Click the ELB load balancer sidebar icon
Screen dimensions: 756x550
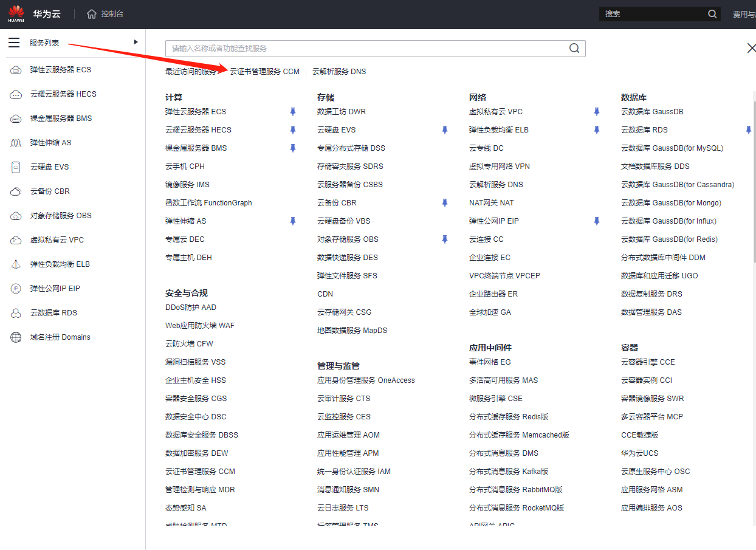point(16,264)
